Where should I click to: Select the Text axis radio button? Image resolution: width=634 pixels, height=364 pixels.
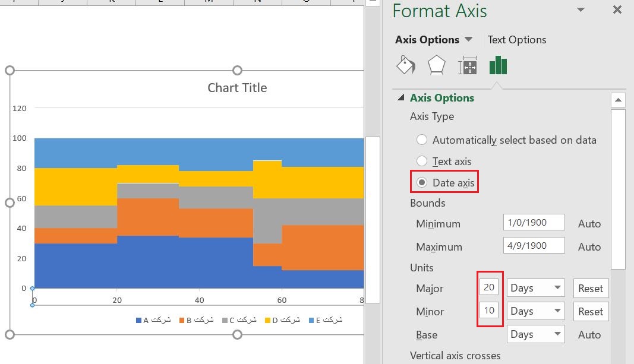(x=422, y=161)
